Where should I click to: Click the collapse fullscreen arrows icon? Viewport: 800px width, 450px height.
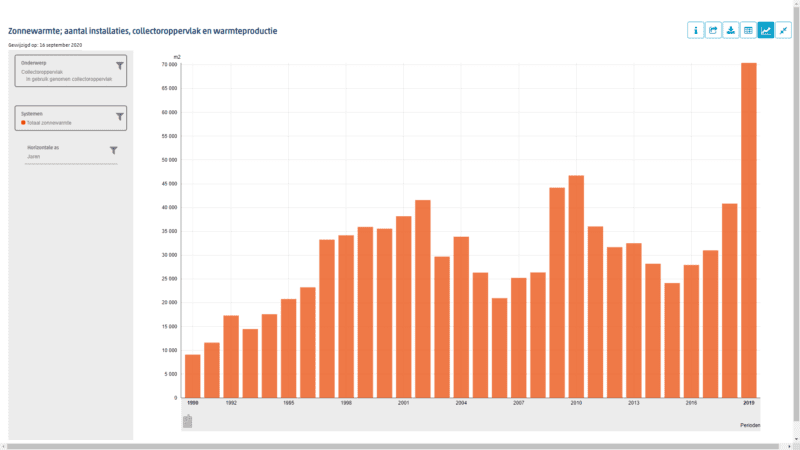(x=783, y=30)
